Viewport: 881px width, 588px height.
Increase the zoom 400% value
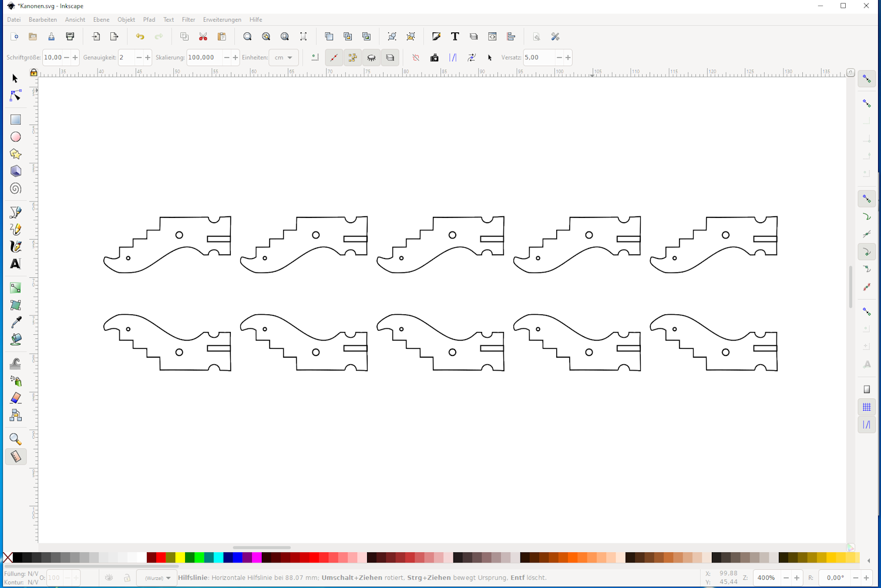coord(797,578)
